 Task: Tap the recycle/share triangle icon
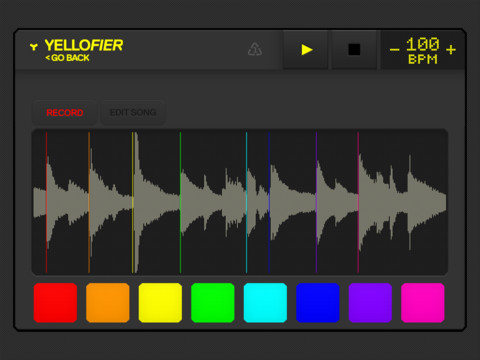click(x=255, y=49)
